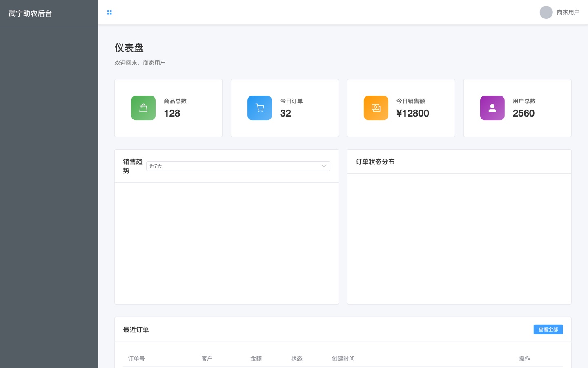
Task: Click the 欢迎回来，商家用户 greeting text
Action: pyautogui.click(x=140, y=63)
